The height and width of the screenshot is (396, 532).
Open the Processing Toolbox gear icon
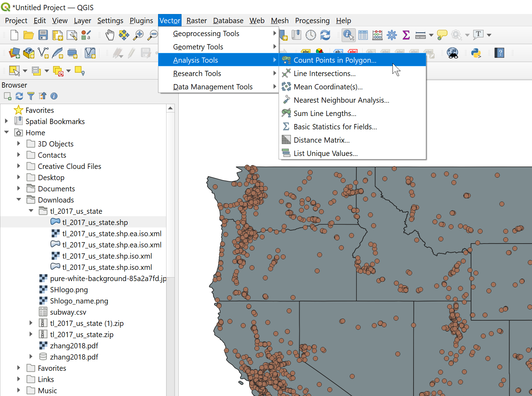click(x=392, y=35)
